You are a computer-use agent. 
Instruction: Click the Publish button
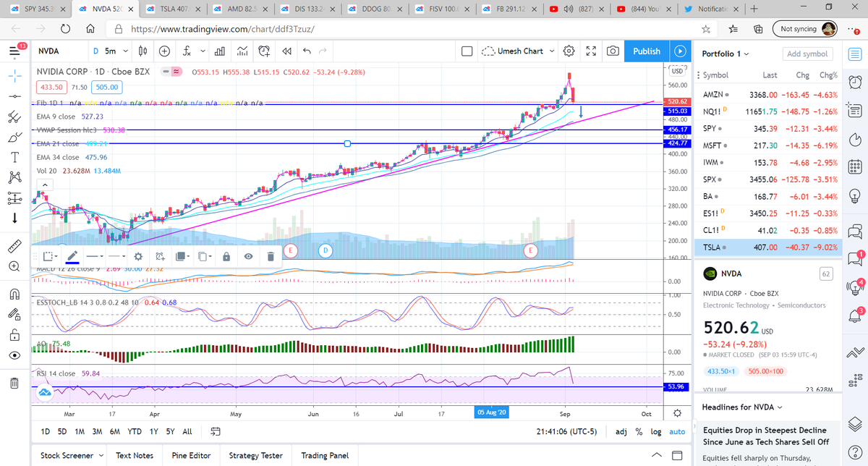646,51
